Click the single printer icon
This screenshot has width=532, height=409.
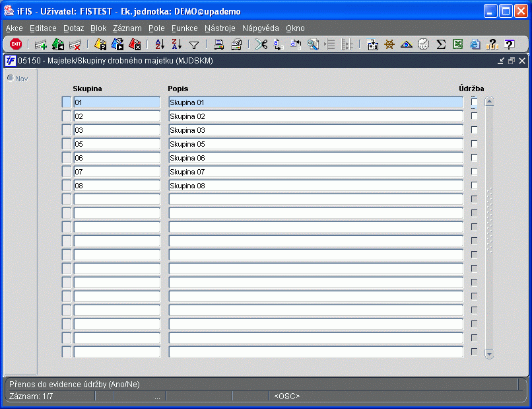[x=219, y=44]
